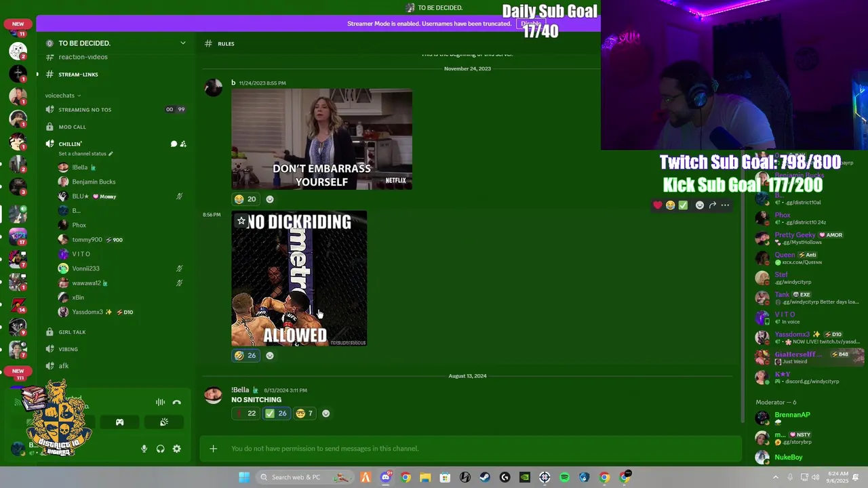868x488 pixels.
Task: Click !Bella username on the message
Action: click(x=240, y=390)
